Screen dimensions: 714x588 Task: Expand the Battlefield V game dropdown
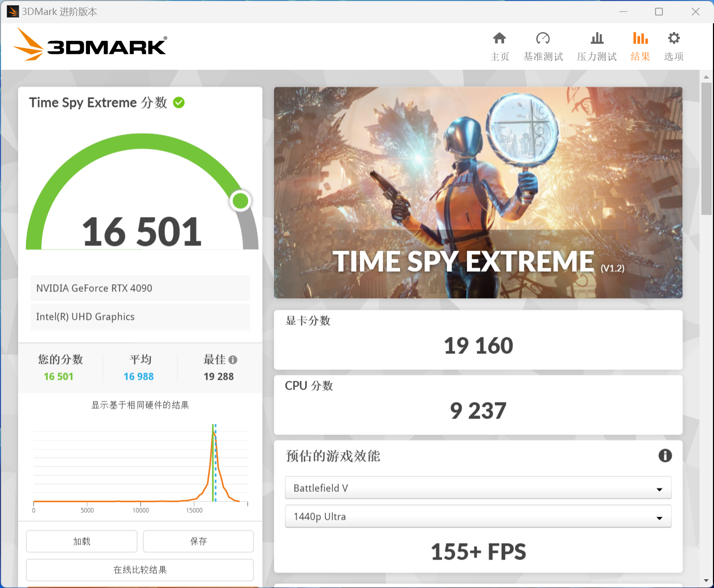point(478,488)
